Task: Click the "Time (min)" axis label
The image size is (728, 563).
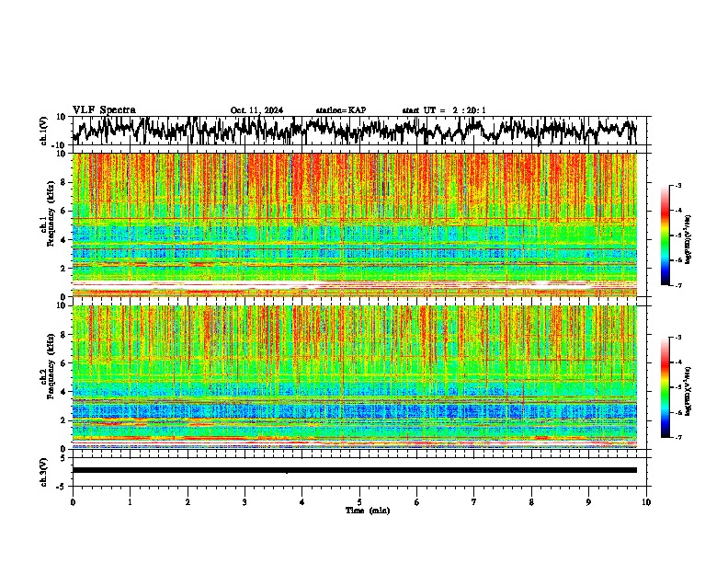Action: (x=368, y=511)
